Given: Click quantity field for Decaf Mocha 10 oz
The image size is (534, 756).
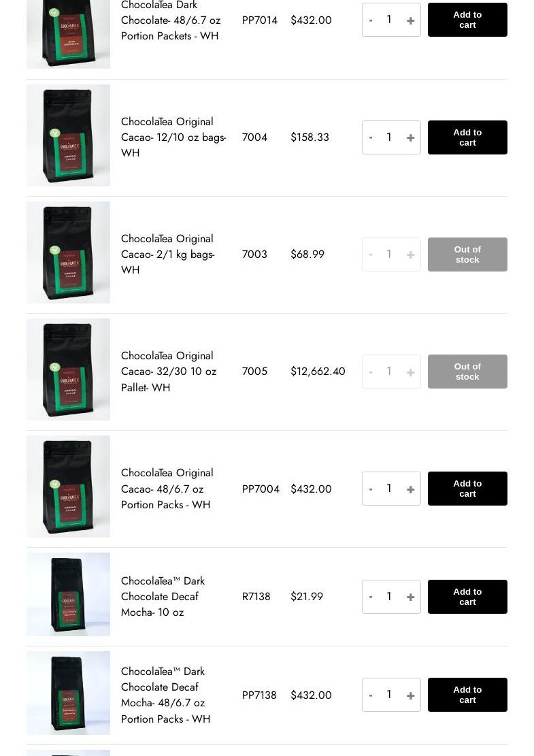Looking at the screenshot, I should (x=389, y=597).
